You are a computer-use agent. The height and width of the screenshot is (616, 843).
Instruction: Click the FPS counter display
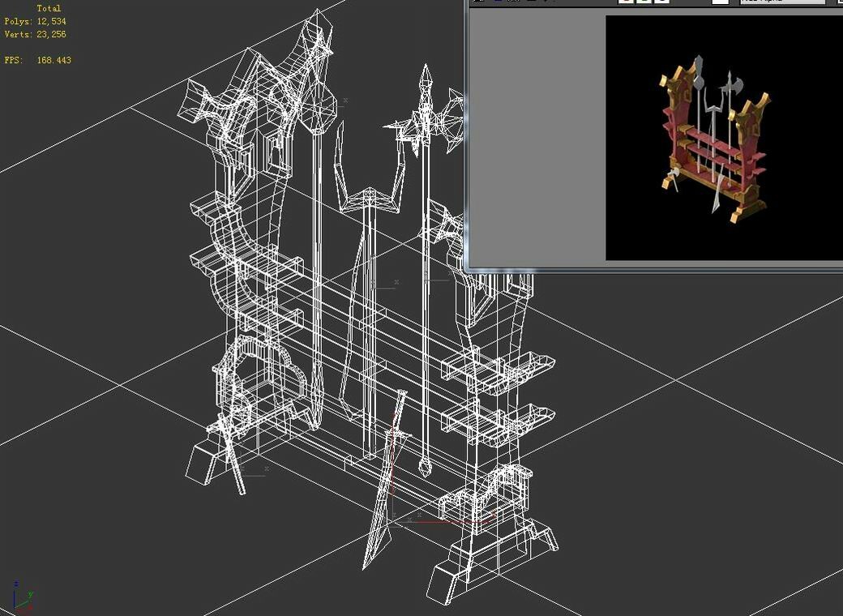coord(38,59)
